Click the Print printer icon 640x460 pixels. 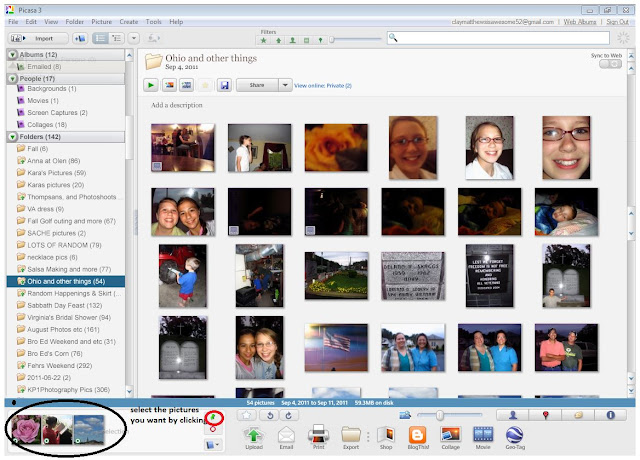pos(318,434)
